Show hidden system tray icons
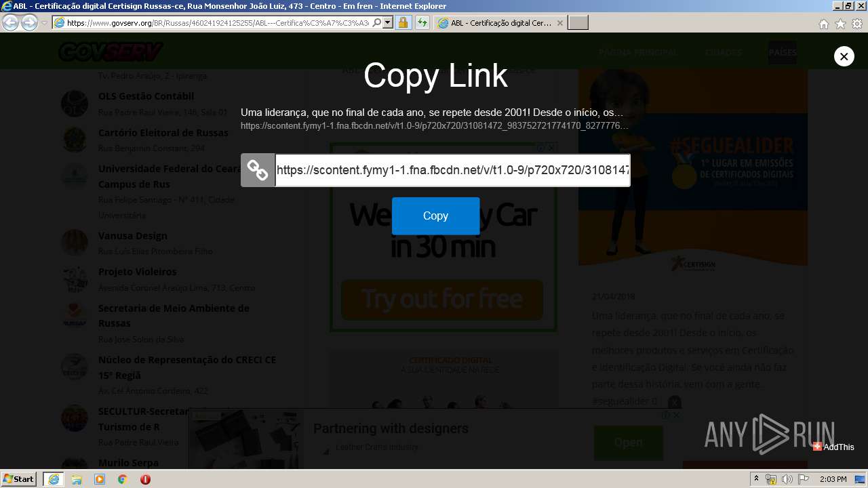This screenshot has width=868, height=488. click(x=756, y=479)
